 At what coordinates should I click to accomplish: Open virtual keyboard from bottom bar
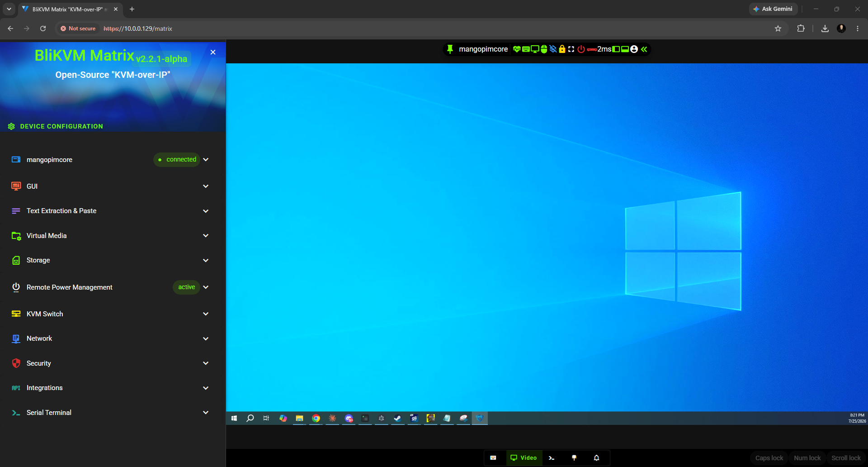point(493,457)
